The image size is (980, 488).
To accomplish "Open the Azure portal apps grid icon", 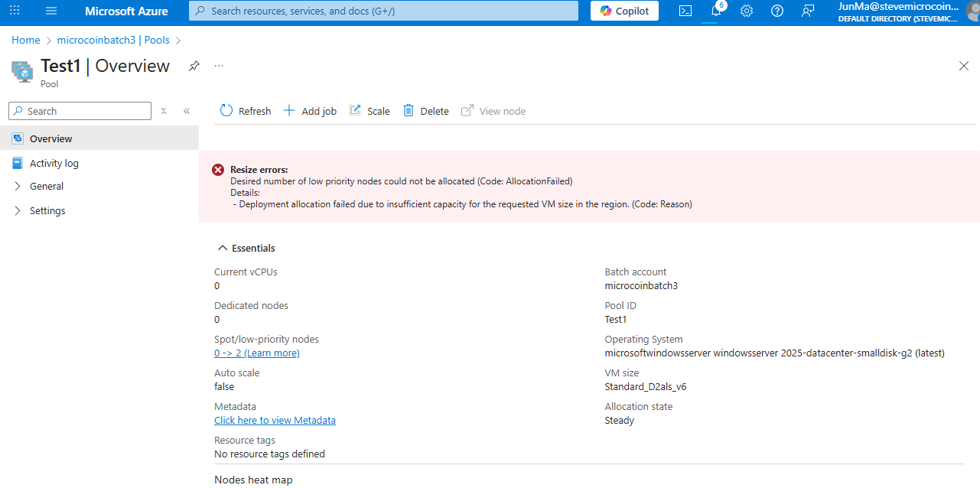I will [x=15, y=11].
